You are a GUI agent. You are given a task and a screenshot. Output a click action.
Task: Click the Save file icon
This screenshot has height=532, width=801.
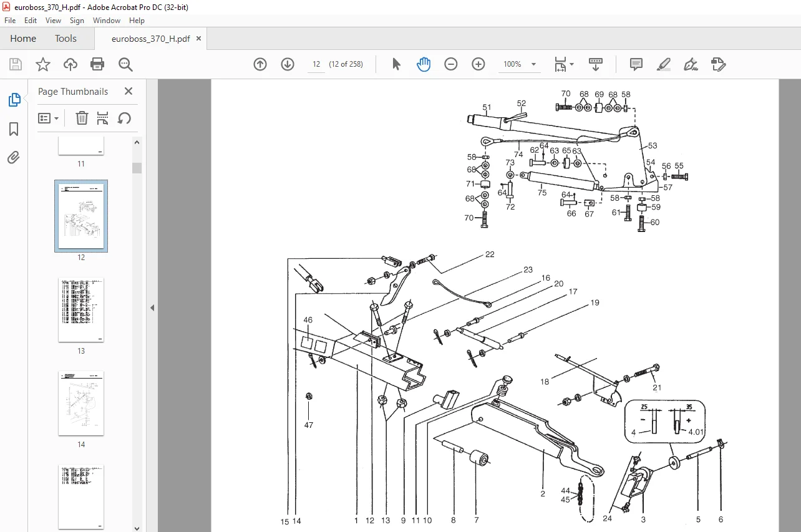click(x=16, y=64)
